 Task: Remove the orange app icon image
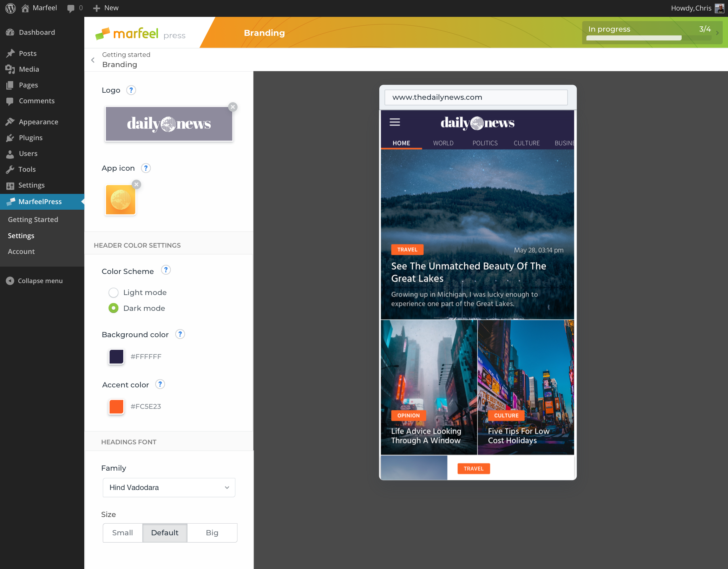(137, 184)
